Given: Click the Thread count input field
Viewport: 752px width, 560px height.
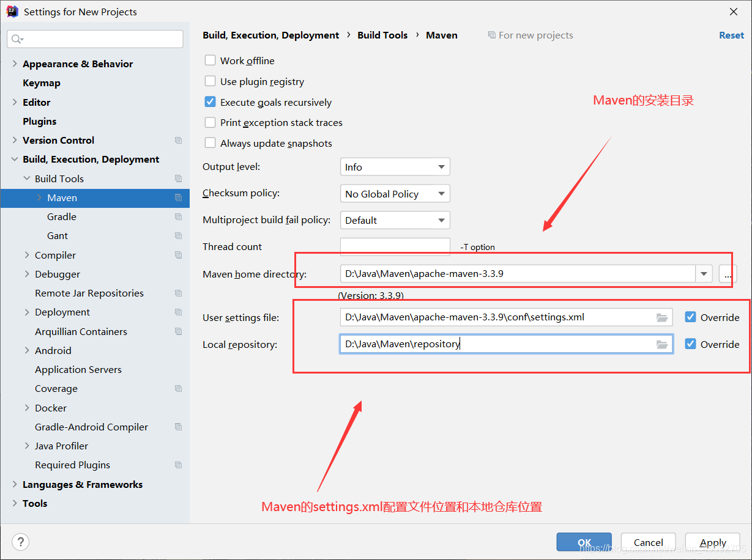Looking at the screenshot, I should pyautogui.click(x=395, y=246).
